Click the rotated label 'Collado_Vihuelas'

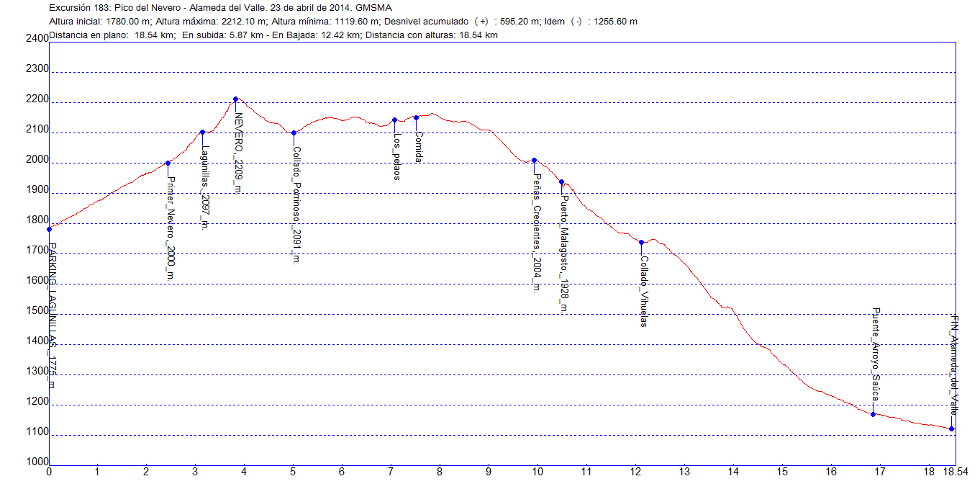[644, 292]
